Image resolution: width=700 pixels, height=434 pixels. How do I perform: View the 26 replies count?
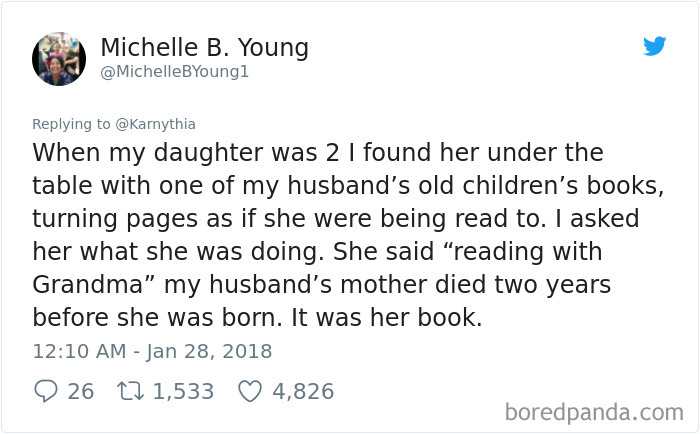click(x=81, y=392)
